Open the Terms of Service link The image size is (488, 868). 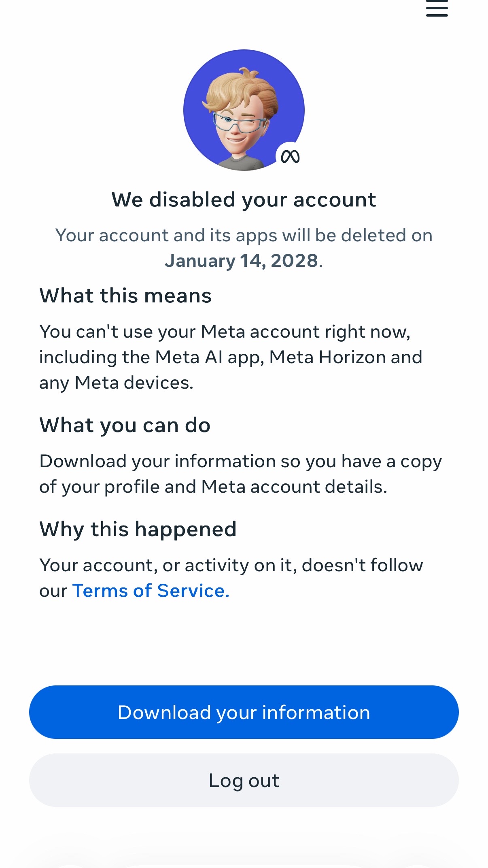(x=151, y=591)
